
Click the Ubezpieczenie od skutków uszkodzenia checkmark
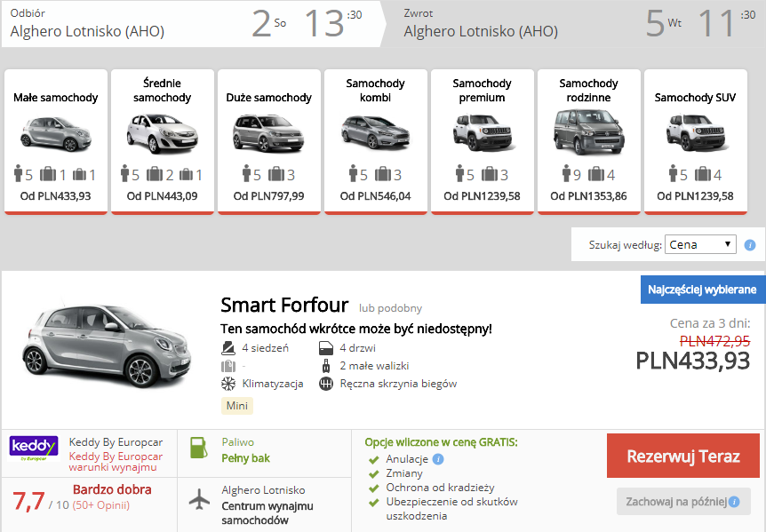[x=374, y=502]
